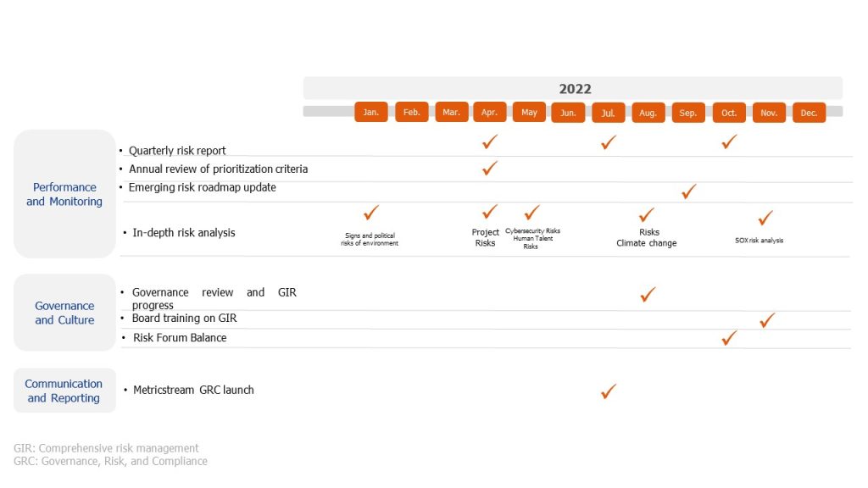Select the Governance and Culture category box
Image resolution: width=868 pixels, height=488 pixels.
[64, 313]
